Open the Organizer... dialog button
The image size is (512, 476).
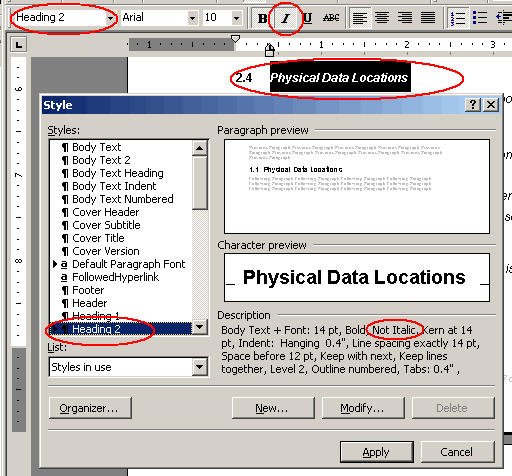[x=90, y=408]
